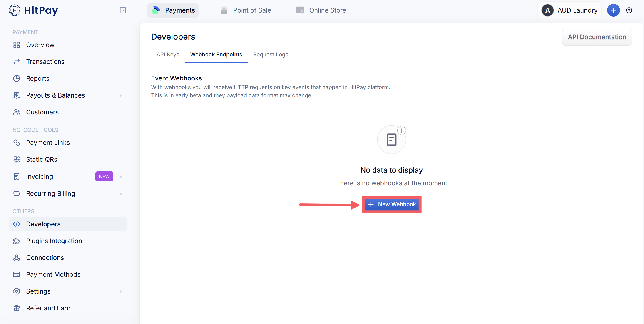This screenshot has height=324, width=644.
Task: Switch to the API Keys tab
Action: point(168,55)
